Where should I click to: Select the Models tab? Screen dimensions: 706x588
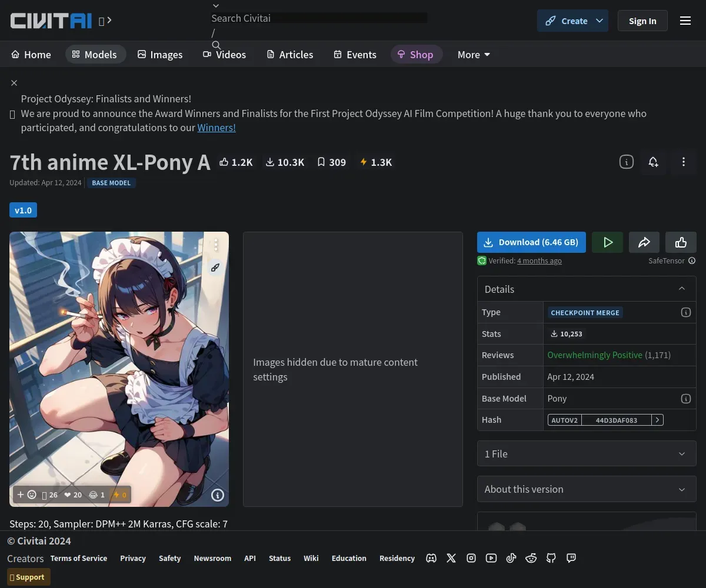pos(95,54)
